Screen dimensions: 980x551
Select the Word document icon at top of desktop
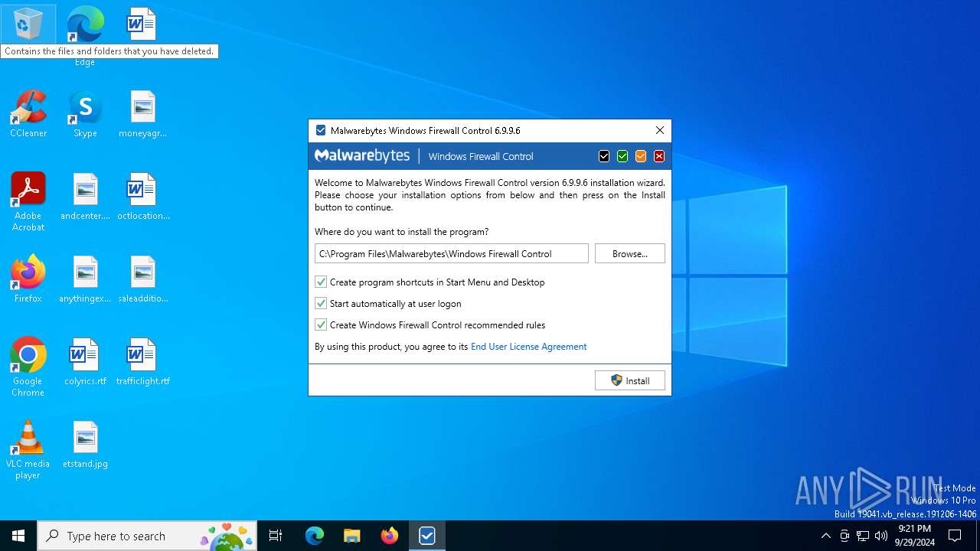142,24
